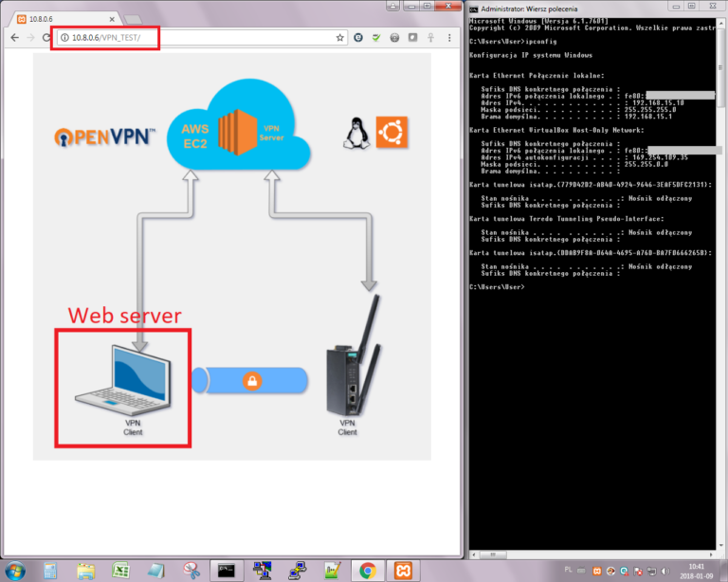This screenshot has height=582, width=728.
Task: Click the VPN network diagram image
Action: click(231, 256)
